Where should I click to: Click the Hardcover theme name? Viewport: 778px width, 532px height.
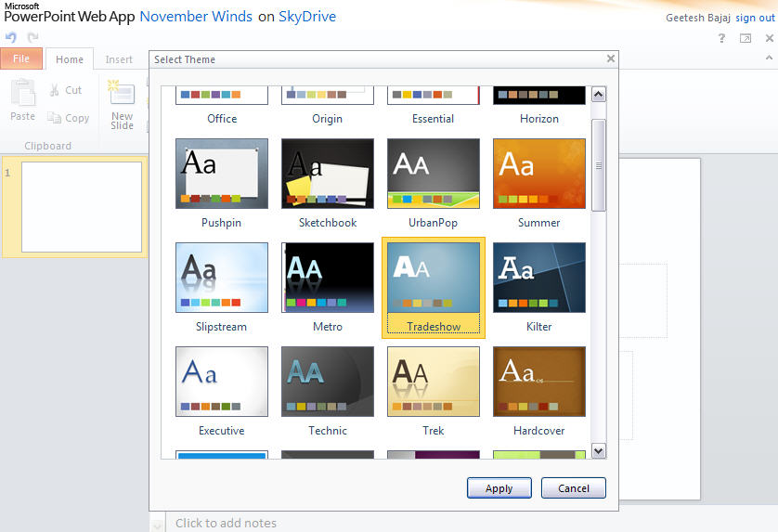(539, 431)
